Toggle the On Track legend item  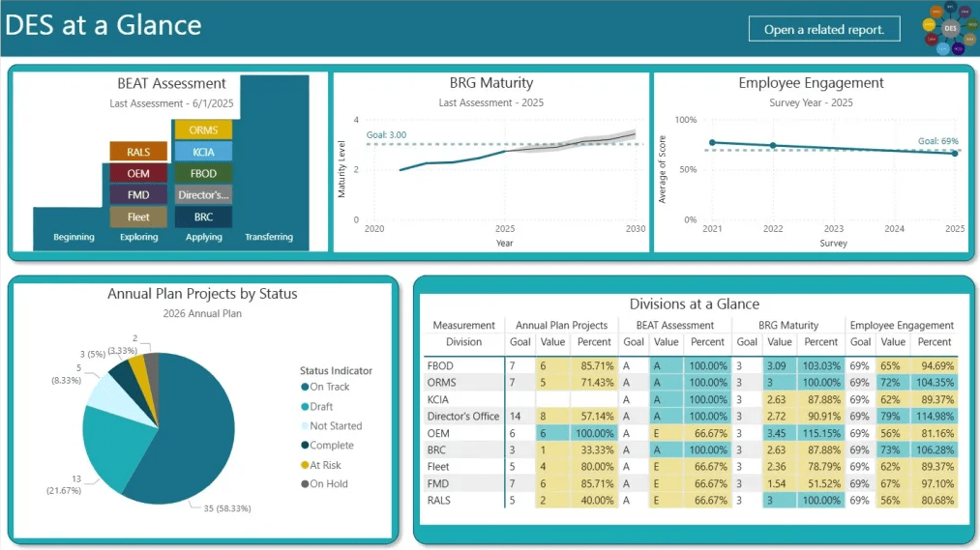click(329, 387)
